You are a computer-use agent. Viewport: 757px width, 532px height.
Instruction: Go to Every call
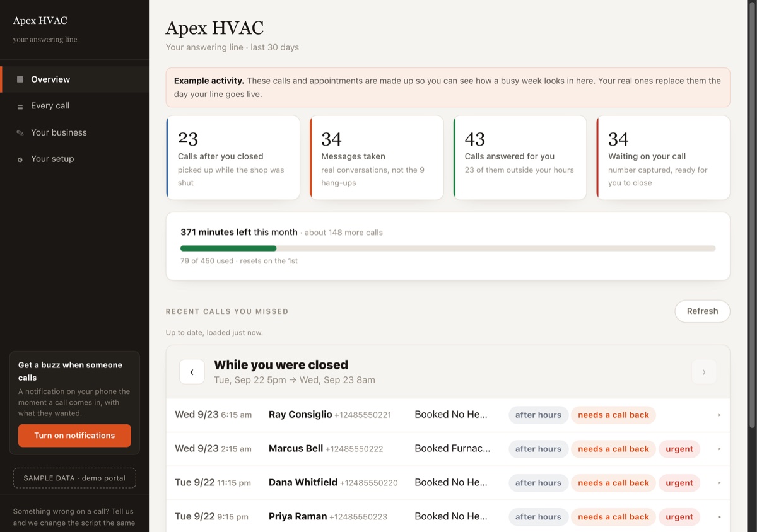tap(74, 106)
